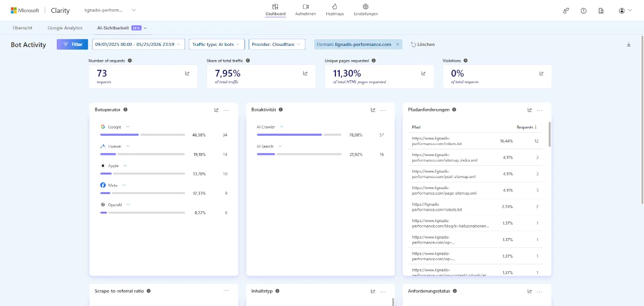Open chart for Violations card
Image resolution: width=644 pixels, height=306 pixels.
pos(541,73)
